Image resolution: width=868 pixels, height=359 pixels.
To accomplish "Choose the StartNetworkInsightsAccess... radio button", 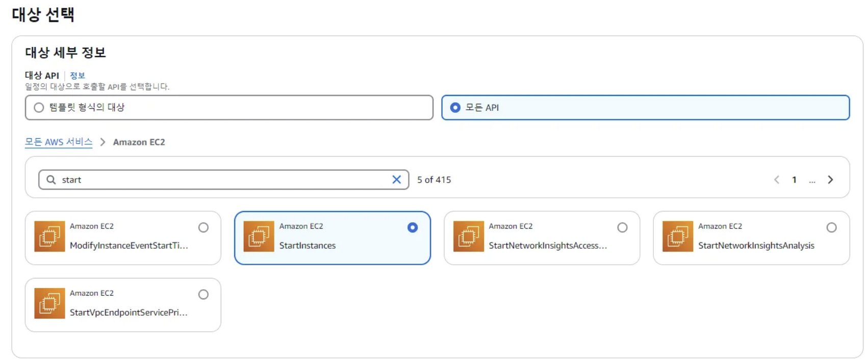I will (622, 227).
